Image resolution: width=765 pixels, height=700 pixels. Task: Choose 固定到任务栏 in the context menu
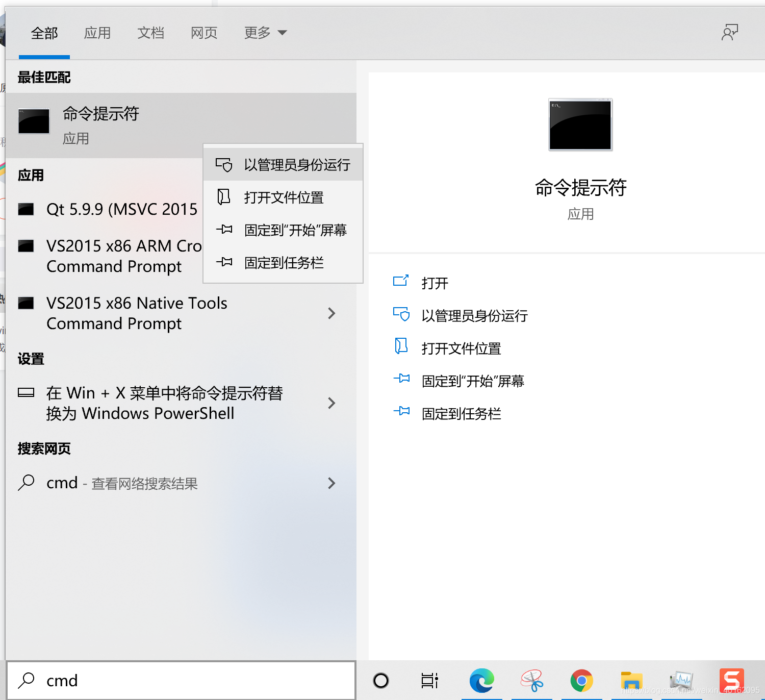(283, 263)
